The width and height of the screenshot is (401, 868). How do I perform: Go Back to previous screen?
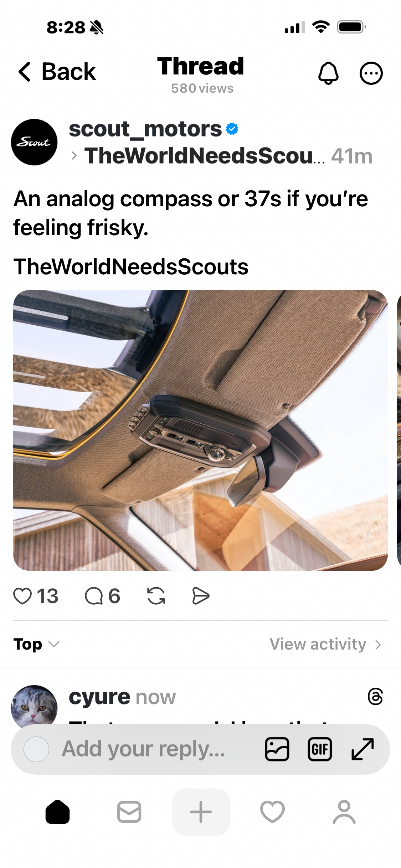click(x=57, y=72)
